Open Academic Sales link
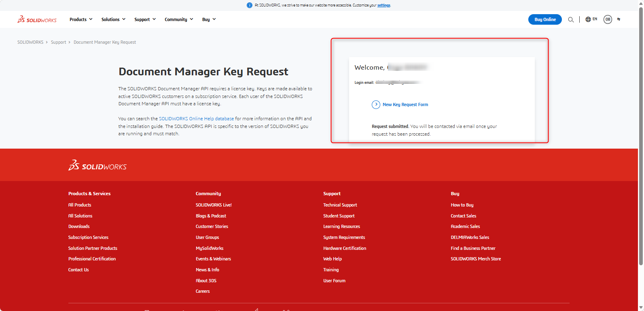This screenshot has width=644, height=311. click(465, 226)
